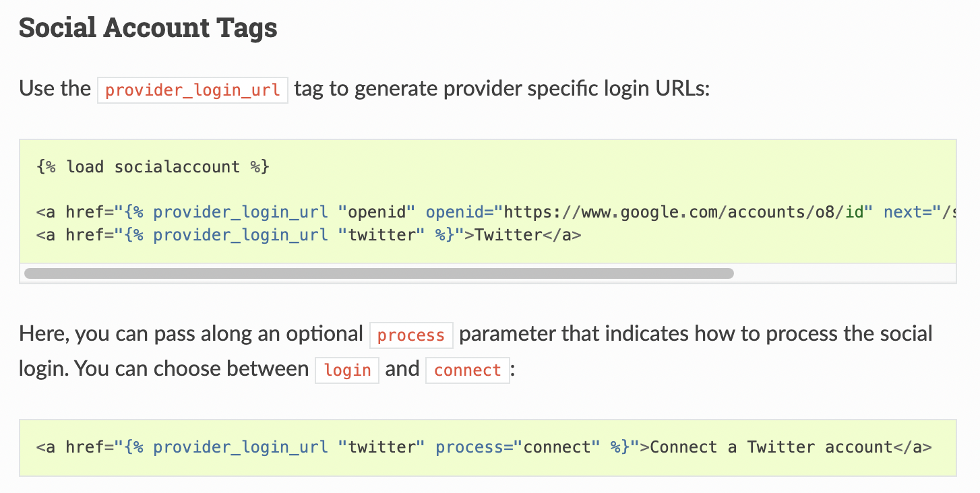The image size is (980, 493).
Task: Click the load socialaccount code line
Action: [153, 166]
